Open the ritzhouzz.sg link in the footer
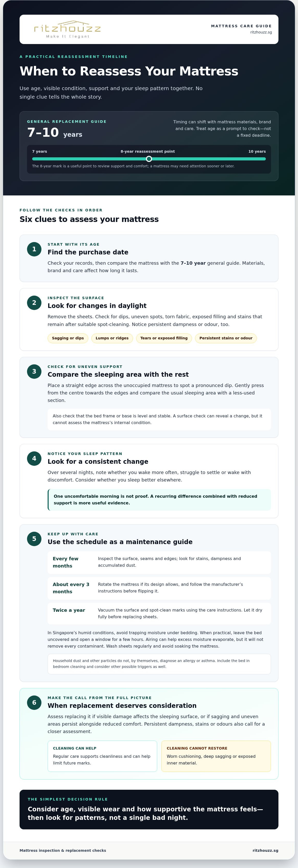298x868 pixels. (x=265, y=850)
